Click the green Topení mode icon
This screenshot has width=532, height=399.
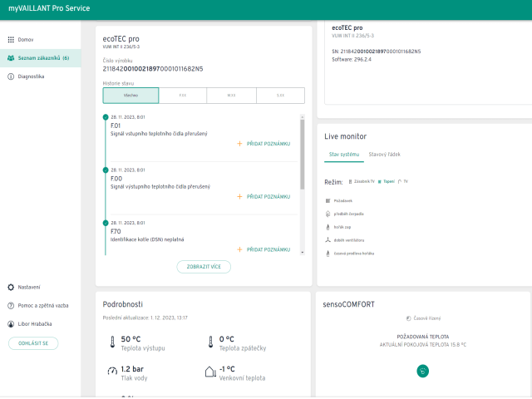tap(380, 181)
